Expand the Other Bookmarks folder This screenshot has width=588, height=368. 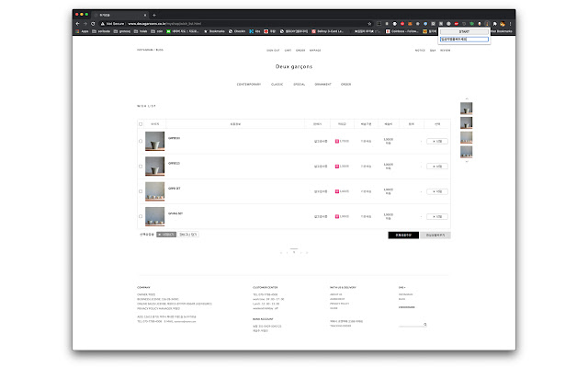[x=501, y=31]
